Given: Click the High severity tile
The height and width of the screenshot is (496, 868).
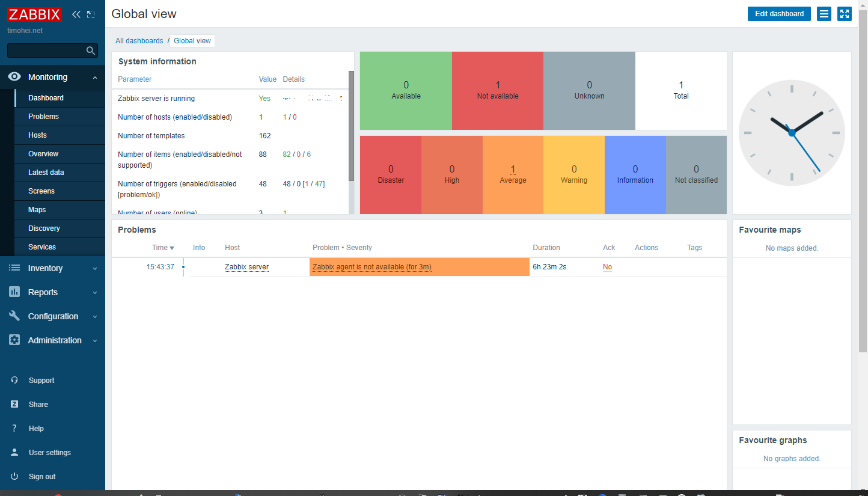Looking at the screenshot, I should point(452,175).
